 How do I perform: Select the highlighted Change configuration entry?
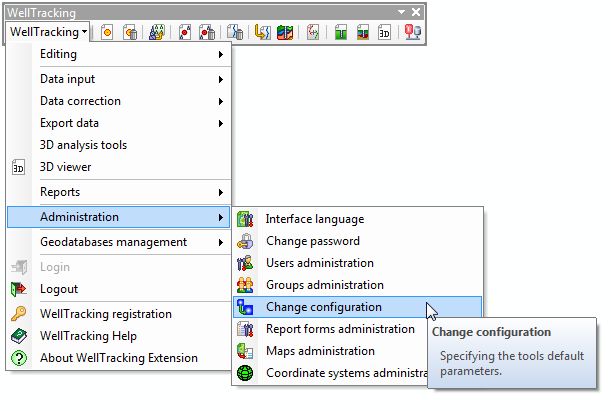point(358,307)
